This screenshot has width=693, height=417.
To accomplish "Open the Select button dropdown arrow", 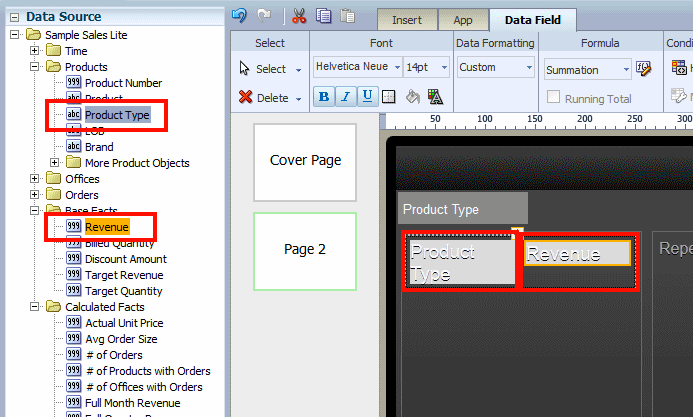I will [299, 70].
